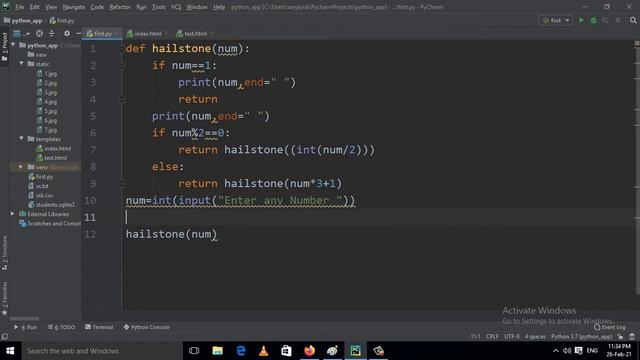
Task: Place cursor on the empty line 11
Action: pyautogui.click(x=380, y=217)
